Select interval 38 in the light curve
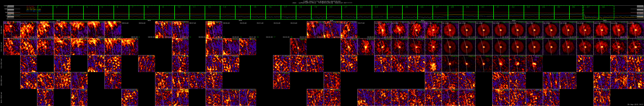The height and width of the screenshot is (106, 644). pos(606,13)
